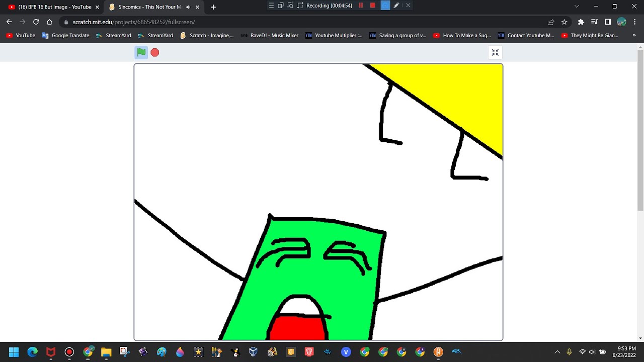Select the Sincomics Scratch tab
Viewport: 644px width, 362px height.
click(x=154, y=7)
